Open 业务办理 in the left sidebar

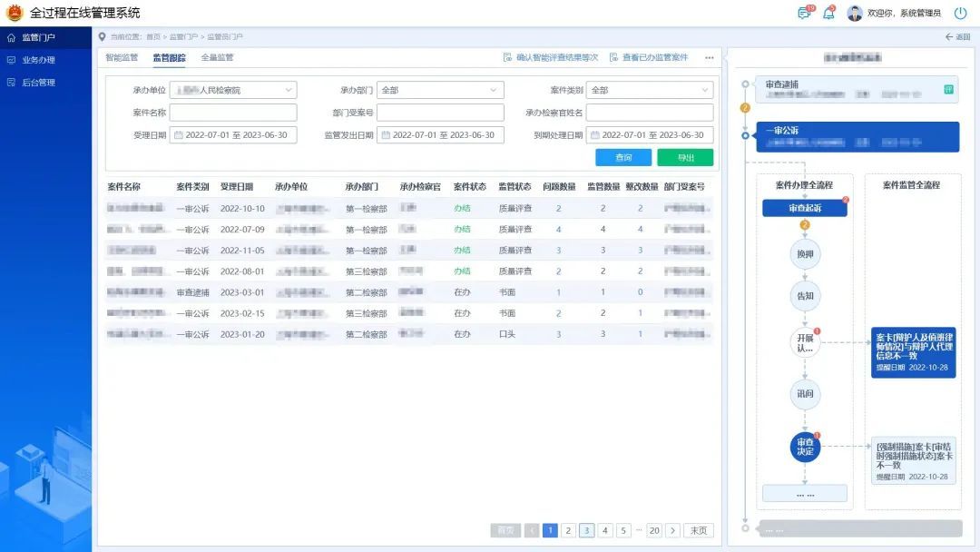point(39,60)
